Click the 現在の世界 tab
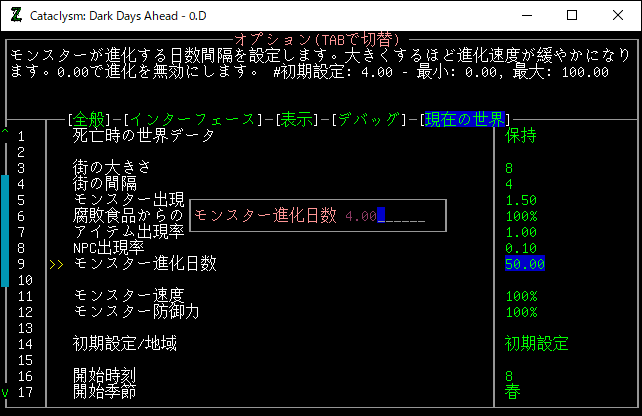Viewport: 642px width, 416px height. (x=466, y=119)
